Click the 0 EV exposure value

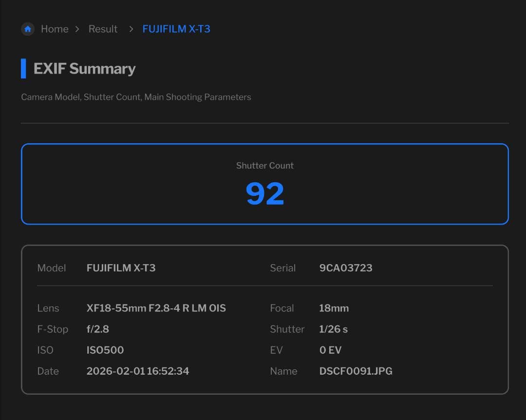coord(330,350)
